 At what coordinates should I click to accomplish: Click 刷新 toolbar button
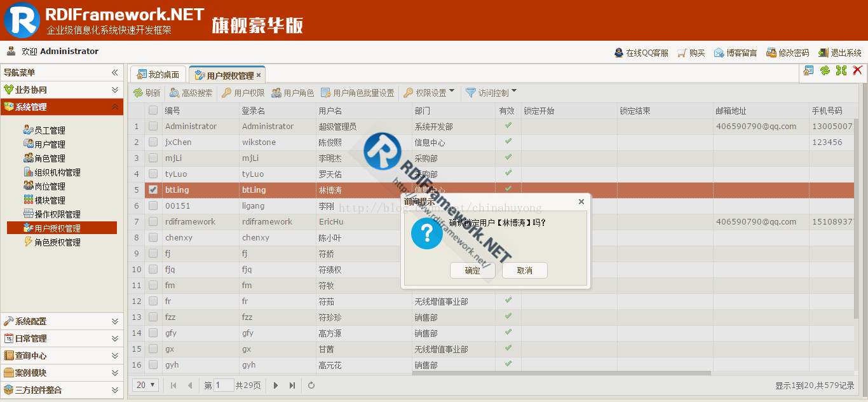[x=147, y=93]
